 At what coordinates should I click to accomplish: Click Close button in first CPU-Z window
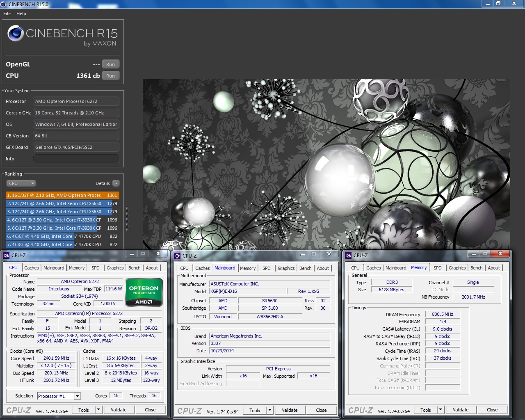(150, 410)
